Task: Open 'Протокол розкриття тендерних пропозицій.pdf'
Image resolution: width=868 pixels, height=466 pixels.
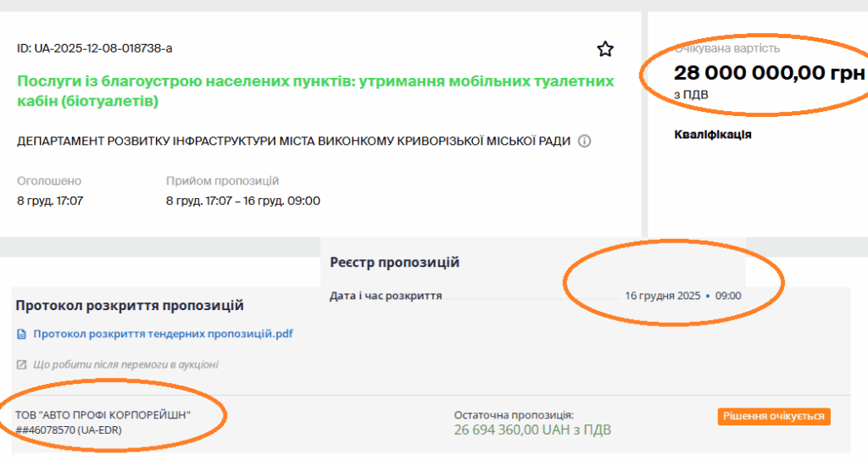Action: coord(163,334)
